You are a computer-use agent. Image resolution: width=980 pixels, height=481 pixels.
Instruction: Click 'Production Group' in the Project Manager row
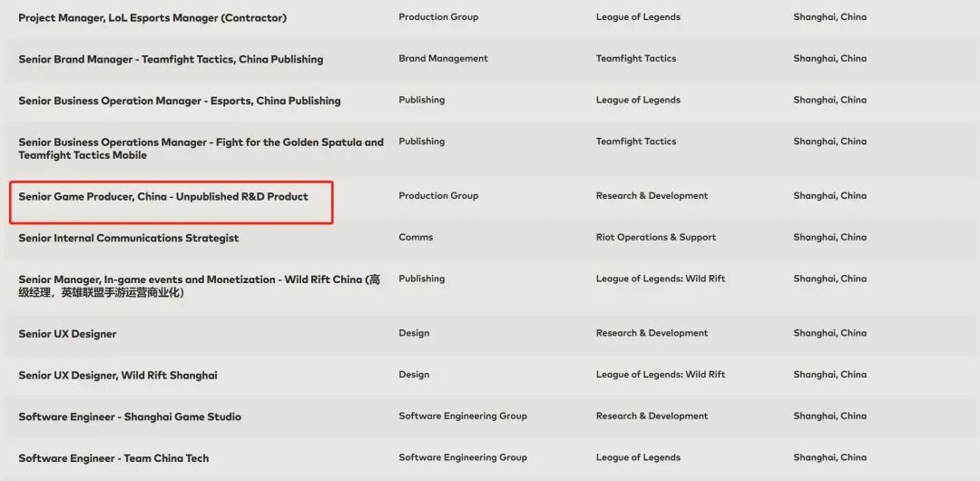point(438,17)
